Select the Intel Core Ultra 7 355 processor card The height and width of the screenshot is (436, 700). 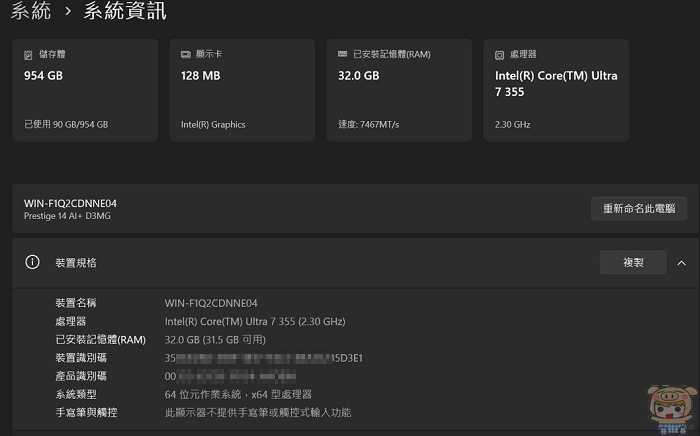(x=555, y=90)
